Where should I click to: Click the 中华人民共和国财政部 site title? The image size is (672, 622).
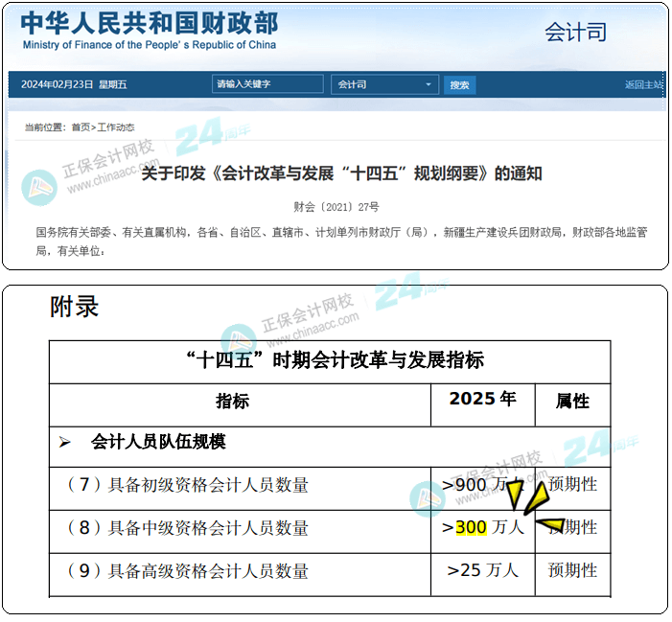point(150,23)
